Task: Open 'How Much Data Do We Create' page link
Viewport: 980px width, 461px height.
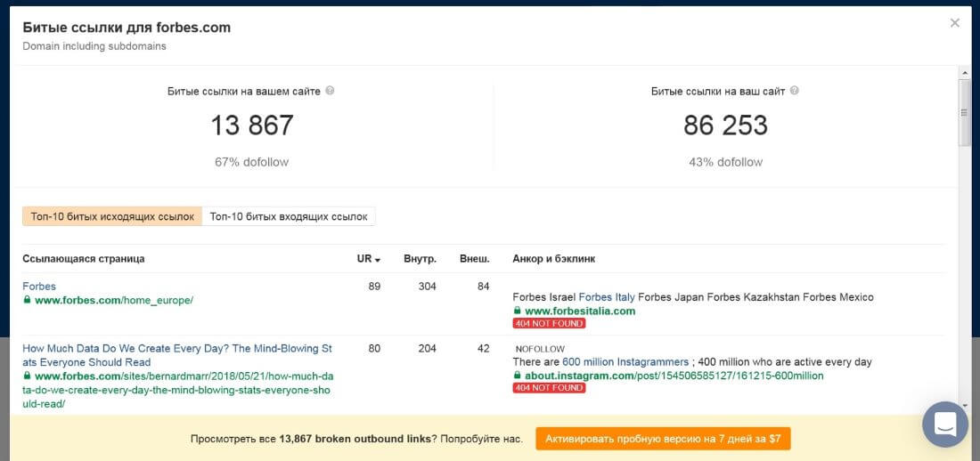Action: (x=177, y=355)
